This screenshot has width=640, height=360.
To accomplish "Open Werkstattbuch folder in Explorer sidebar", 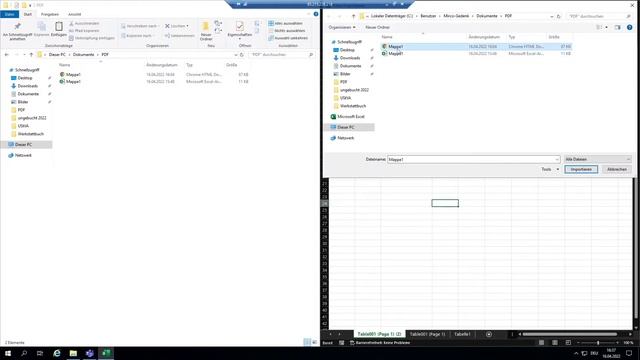I will [31, 134].
